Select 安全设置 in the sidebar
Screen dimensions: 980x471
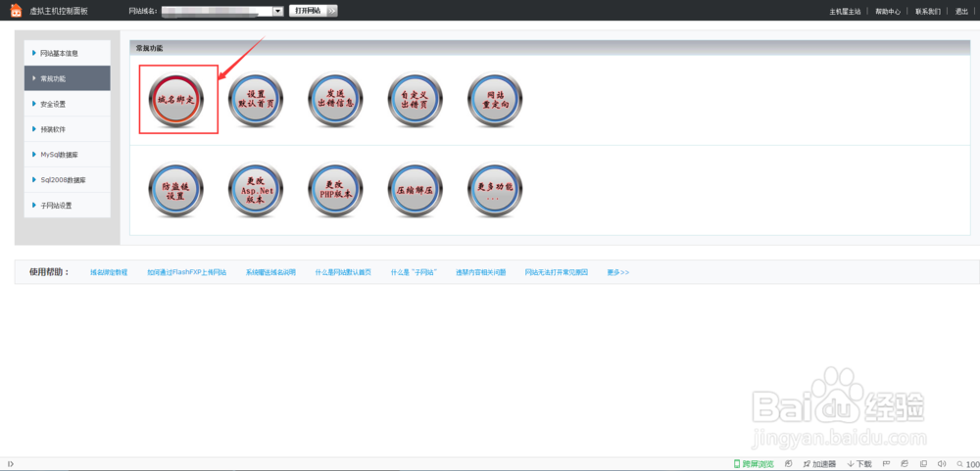pos(68,105)
